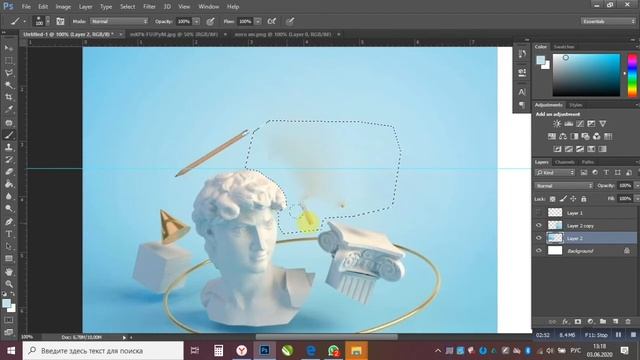Pick a color in the color field
The width and height of the screenshot is (640, 360).
pos(586,75)
